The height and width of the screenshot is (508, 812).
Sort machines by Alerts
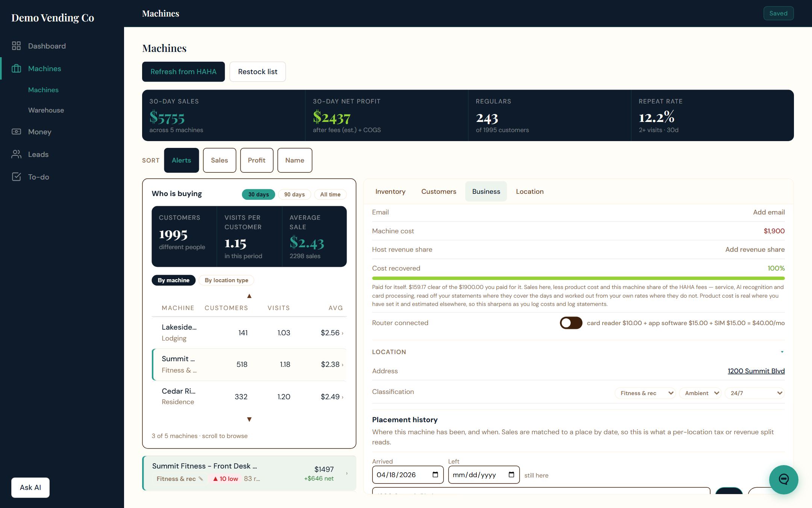click(x=181, y=160)
